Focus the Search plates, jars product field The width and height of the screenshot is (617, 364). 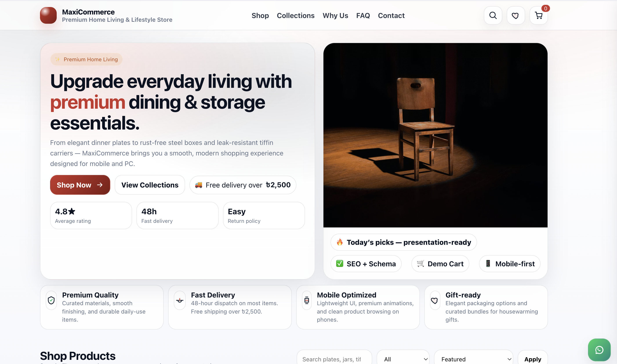point(334,359)
